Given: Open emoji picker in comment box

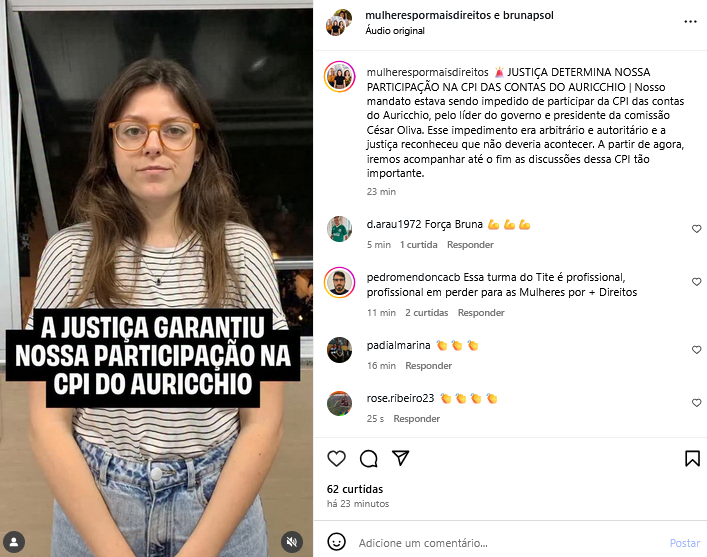Looking at the screenshot, I should coord(336,542).
